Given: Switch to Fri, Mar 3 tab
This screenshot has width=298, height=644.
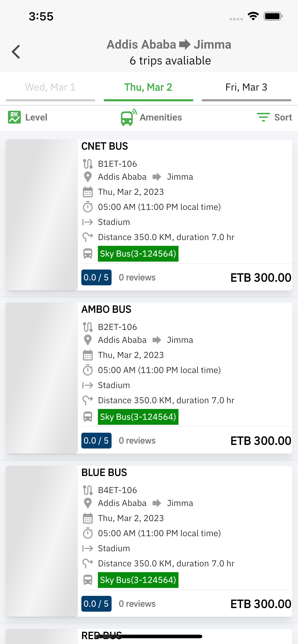Looking at the screenshot, I should pyautogui.click(x=246, y=87).
